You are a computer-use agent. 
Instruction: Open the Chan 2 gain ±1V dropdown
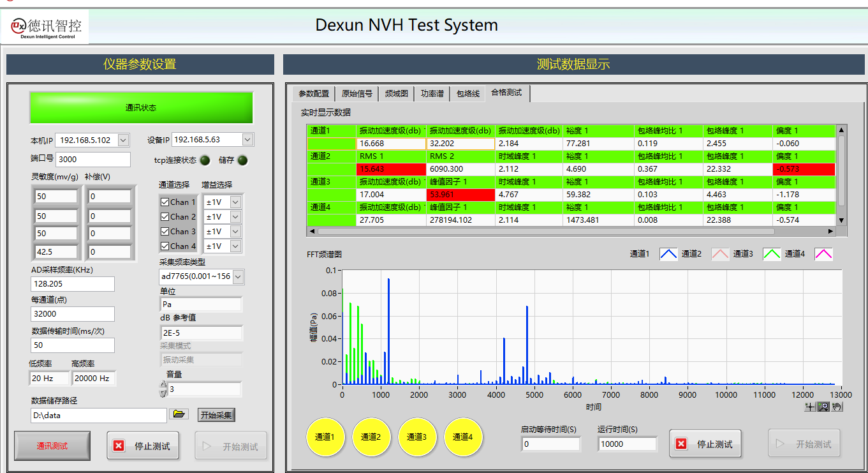[x=235, y=217]
